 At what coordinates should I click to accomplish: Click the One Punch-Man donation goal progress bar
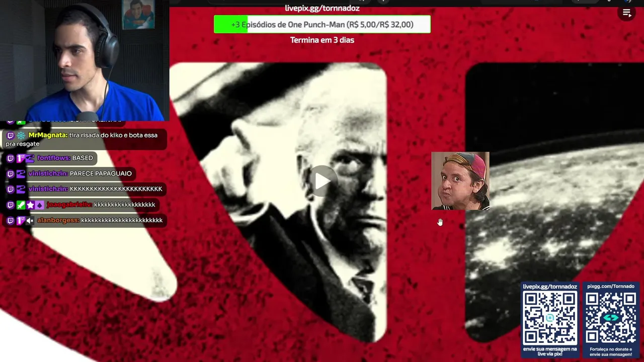322,24
